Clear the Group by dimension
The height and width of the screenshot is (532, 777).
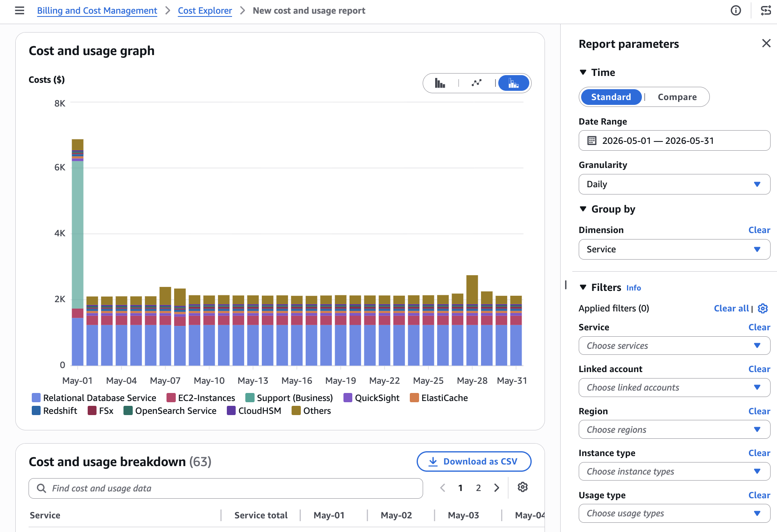click(x=759, y=230)
